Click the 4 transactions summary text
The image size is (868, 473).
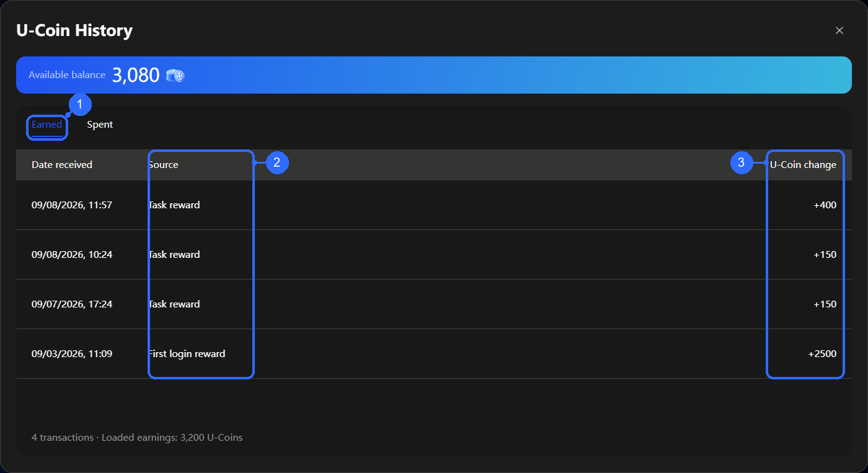[x=137, y=438]
